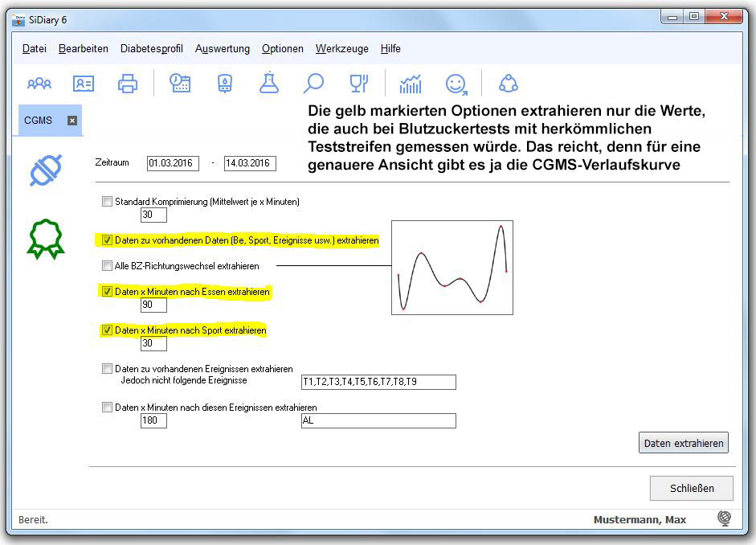Click the magnifying glass search icon
This screenshot has height=545, width=756.
click(x=313, y=83)
